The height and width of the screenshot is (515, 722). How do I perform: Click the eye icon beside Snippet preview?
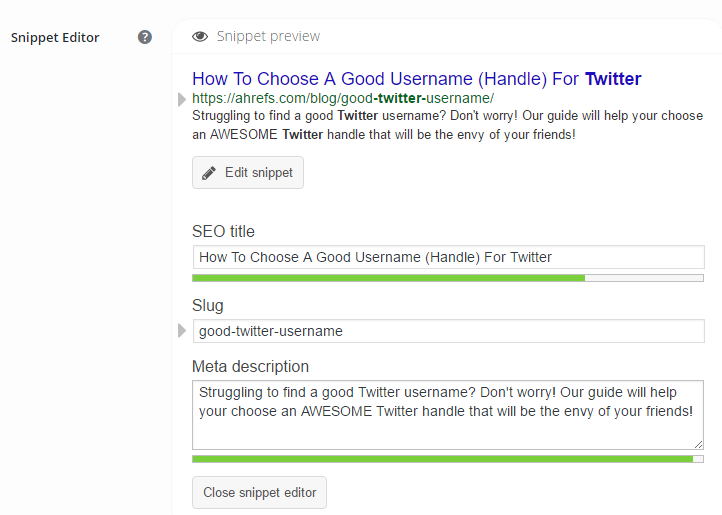tap(200, 36)
